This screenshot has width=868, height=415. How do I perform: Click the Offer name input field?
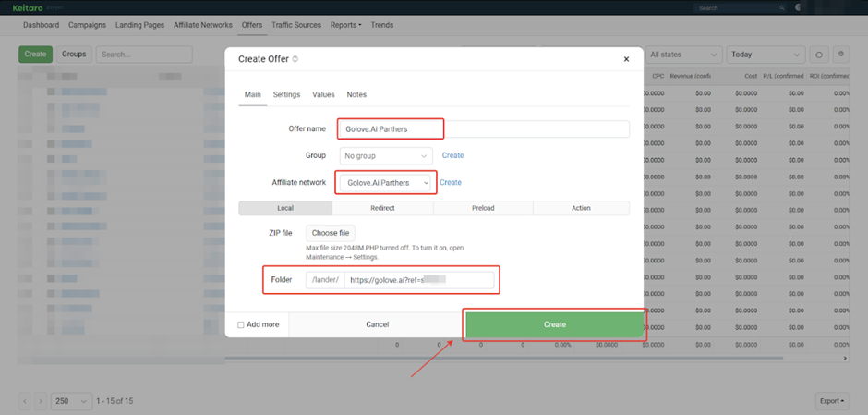tap(484, 129)
